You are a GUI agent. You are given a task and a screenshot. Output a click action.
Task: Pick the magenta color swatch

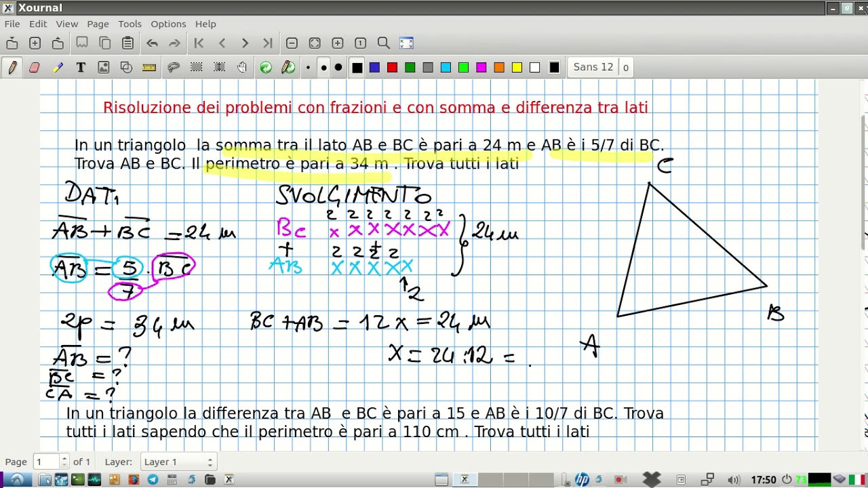point(481,67)
